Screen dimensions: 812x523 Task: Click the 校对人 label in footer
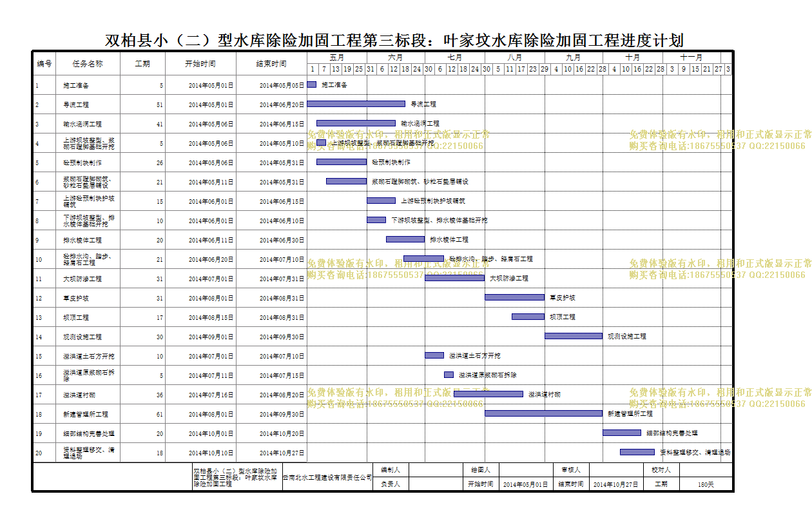click(661, 470)
